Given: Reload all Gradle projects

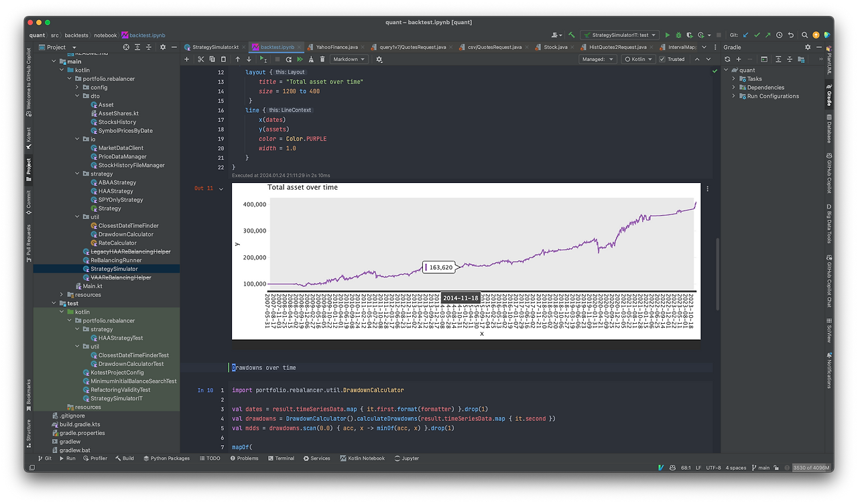Looking at the screenshot, I should click(727, 59).
